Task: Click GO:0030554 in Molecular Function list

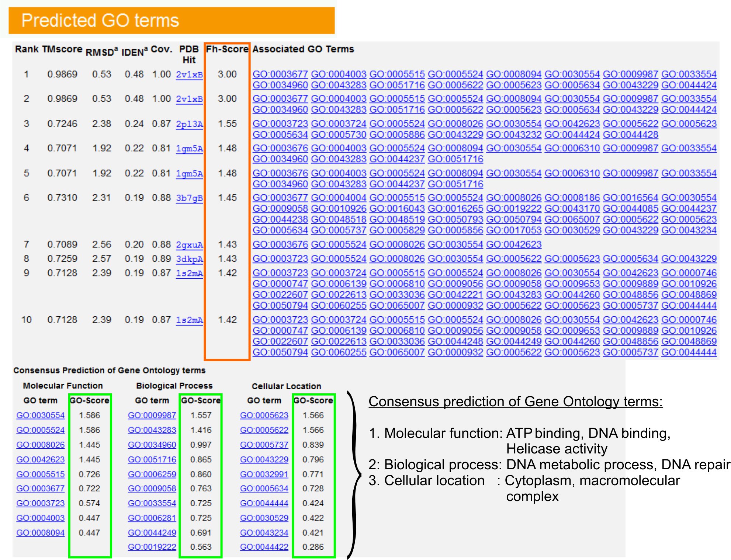Action: coord(41,415)
